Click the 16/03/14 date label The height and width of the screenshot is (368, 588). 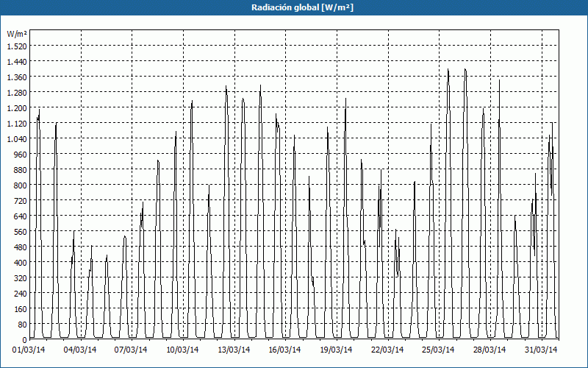[x=285, y=350]
